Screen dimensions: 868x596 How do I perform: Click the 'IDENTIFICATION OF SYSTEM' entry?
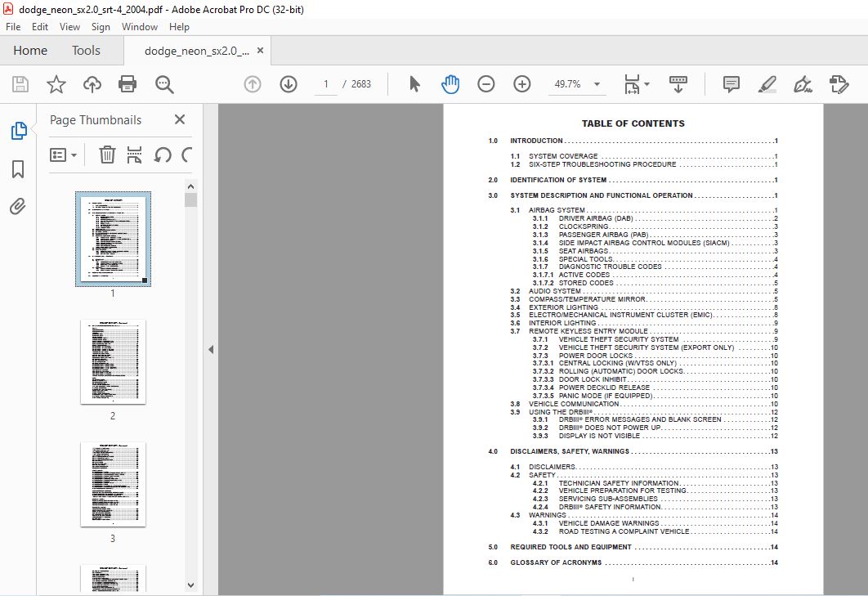pyautogui.click(x=558, y=180)
